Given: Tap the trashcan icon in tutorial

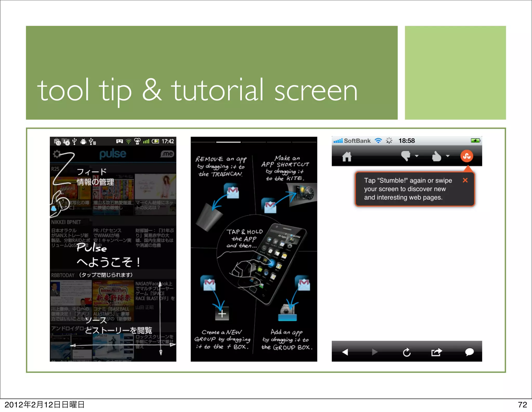Looking at the screenshot, I should coord(209,217).
